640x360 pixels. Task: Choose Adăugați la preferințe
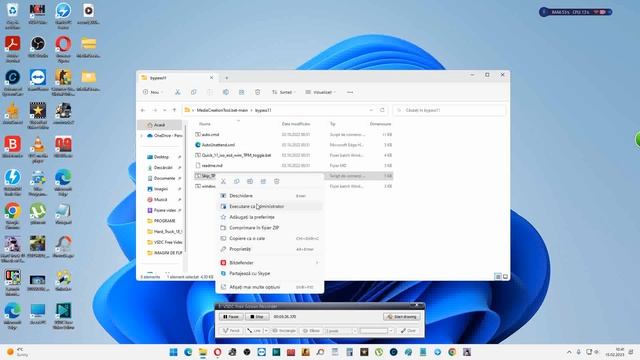269,217
